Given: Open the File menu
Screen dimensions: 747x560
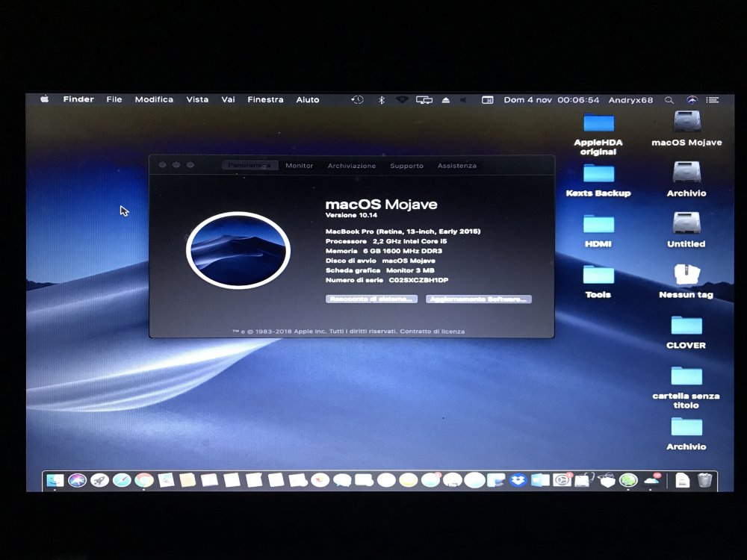Looking at the screenshot, I should coord(114,99).
